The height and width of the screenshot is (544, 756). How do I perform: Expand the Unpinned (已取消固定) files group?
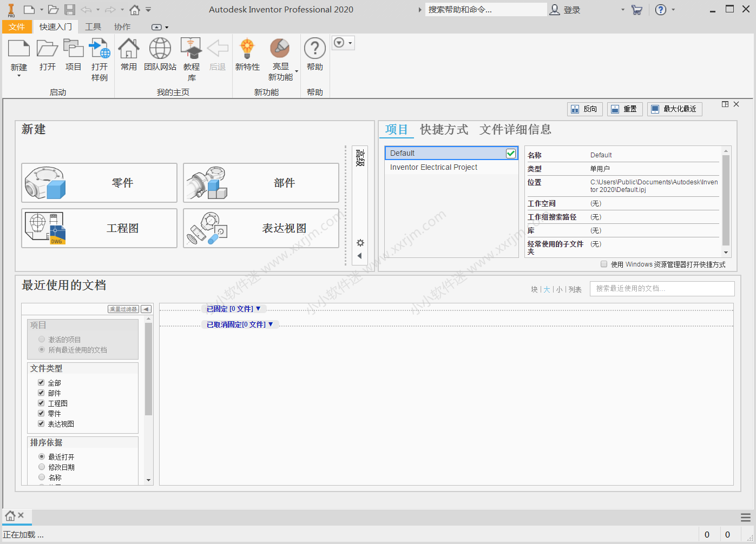point(240,324)
